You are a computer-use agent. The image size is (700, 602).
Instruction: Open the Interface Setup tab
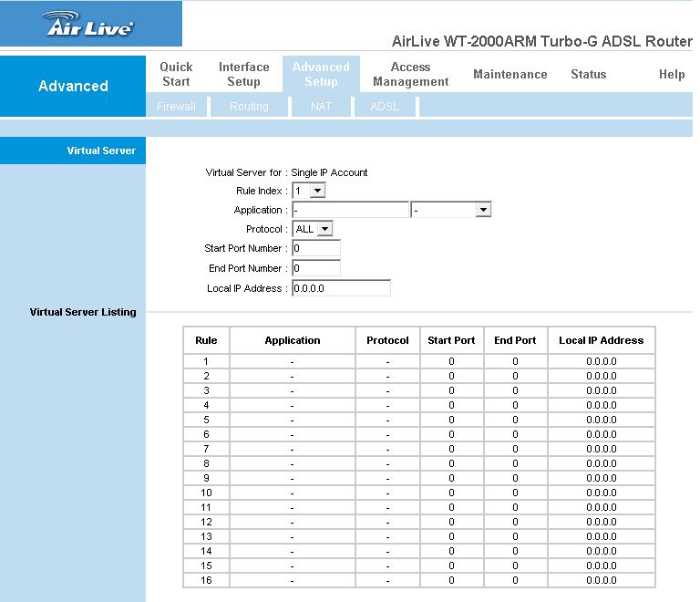click(243, 74)
